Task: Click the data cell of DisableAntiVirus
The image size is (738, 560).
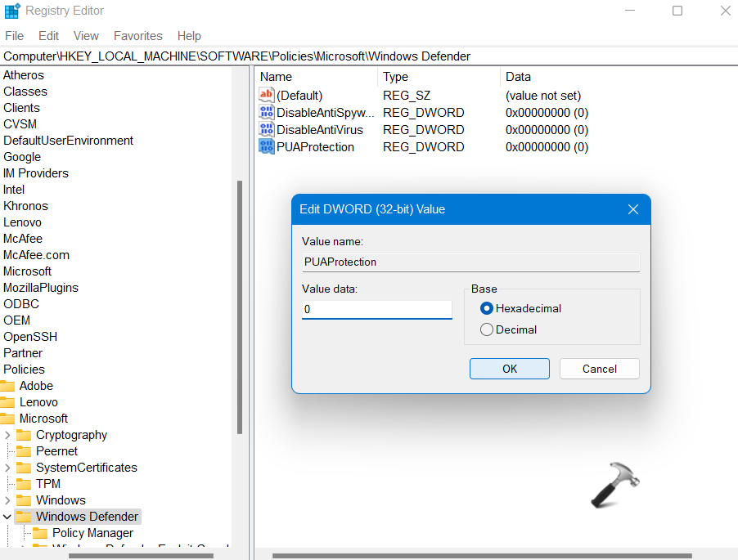Action: (x=547, y=130)
